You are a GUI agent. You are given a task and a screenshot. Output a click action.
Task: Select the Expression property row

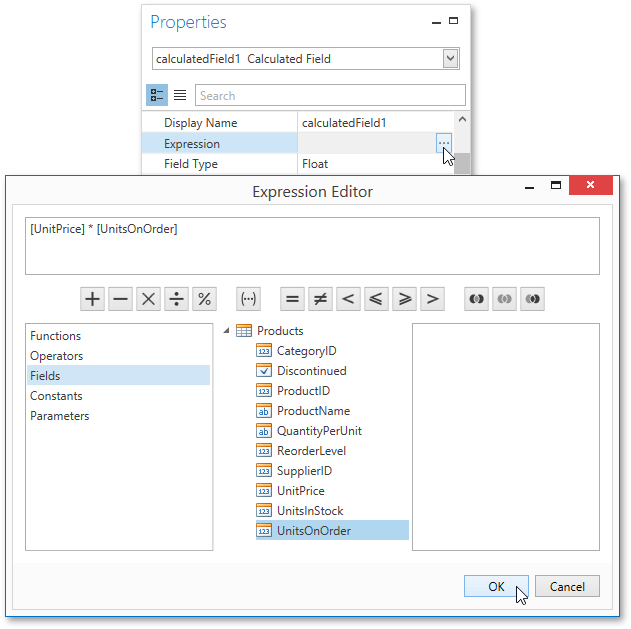[x=297, y=143]
